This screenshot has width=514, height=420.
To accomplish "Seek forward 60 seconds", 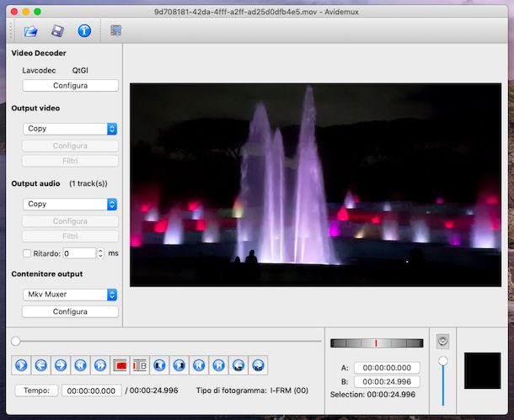I will pyautogui.click(x=259, y=365).
